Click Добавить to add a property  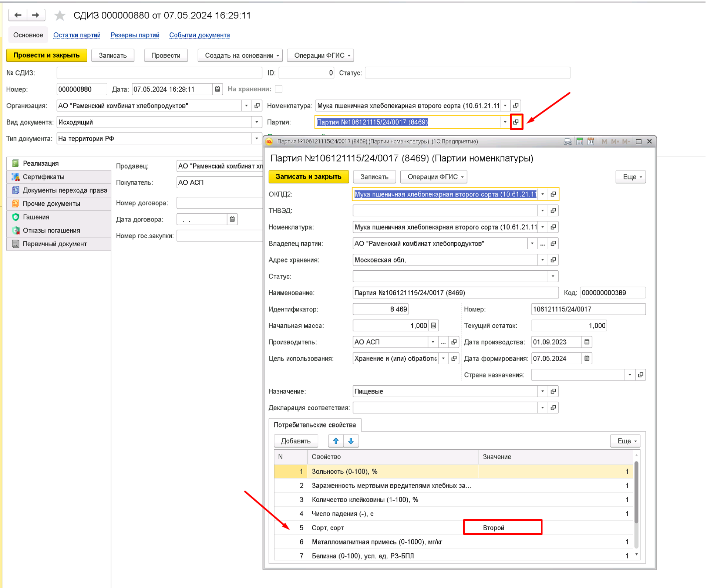click(296, 441)
